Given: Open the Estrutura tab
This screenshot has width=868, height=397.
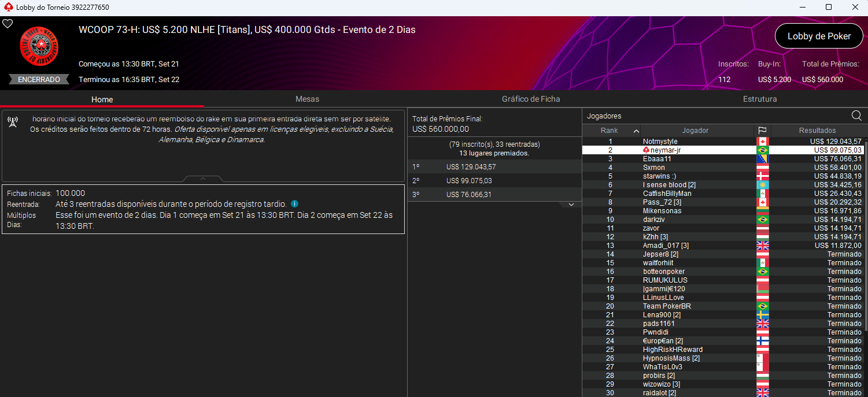Looking at the screenshot, I should tap(760, 99).
